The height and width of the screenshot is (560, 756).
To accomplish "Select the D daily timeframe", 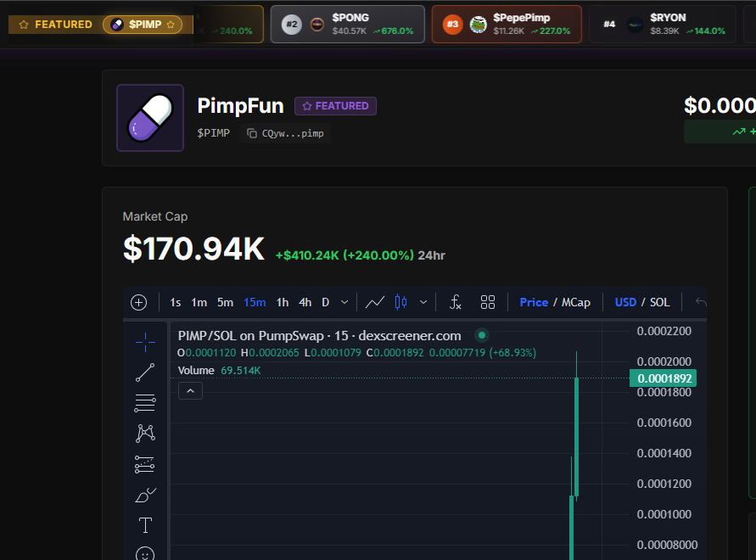I will pyautogui.click(x=326, y=302).
